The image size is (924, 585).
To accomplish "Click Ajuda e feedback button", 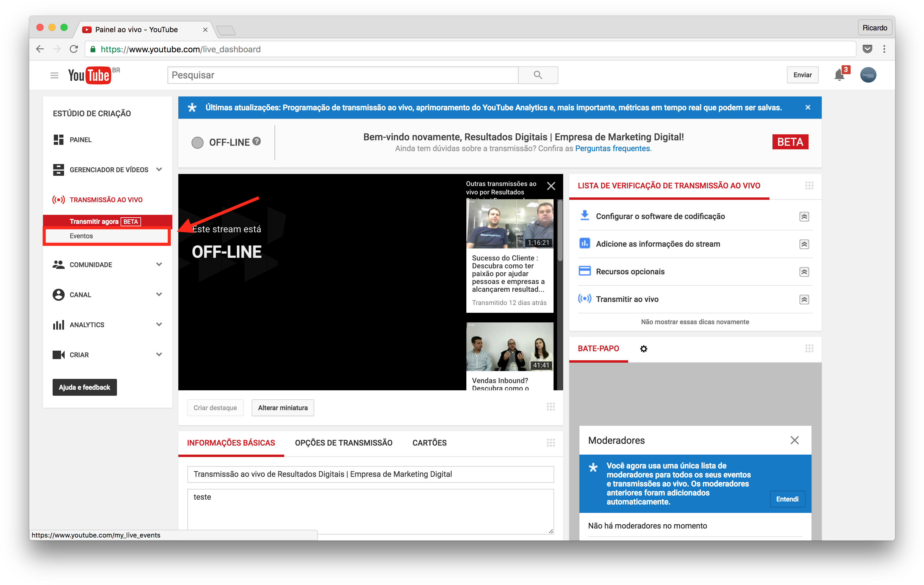I will pyautogui.click(x=84, y=387).
